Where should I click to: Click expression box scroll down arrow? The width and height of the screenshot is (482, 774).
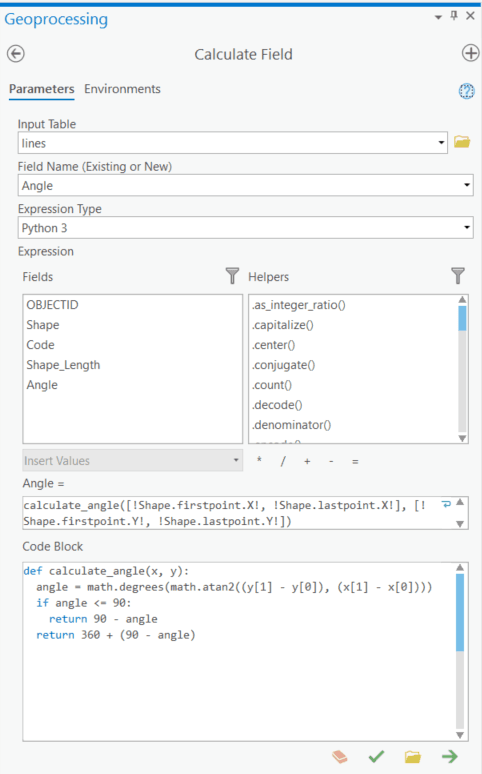click(x=460, y=524)
